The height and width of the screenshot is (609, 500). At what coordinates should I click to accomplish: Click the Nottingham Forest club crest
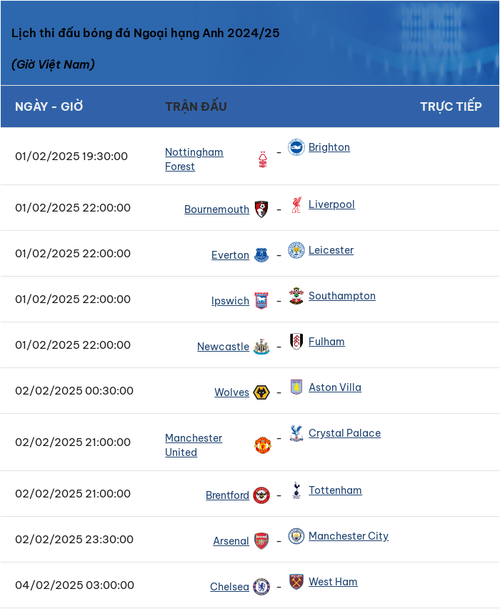(263, 159)
